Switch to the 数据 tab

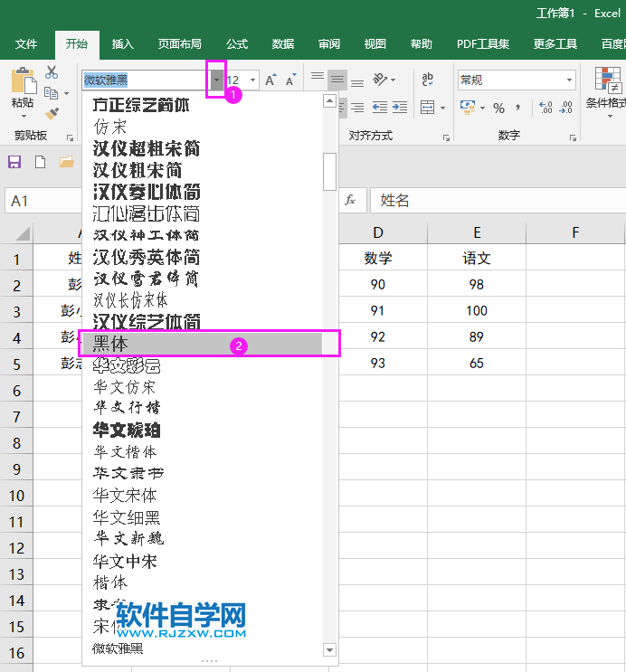coord(283,44)
